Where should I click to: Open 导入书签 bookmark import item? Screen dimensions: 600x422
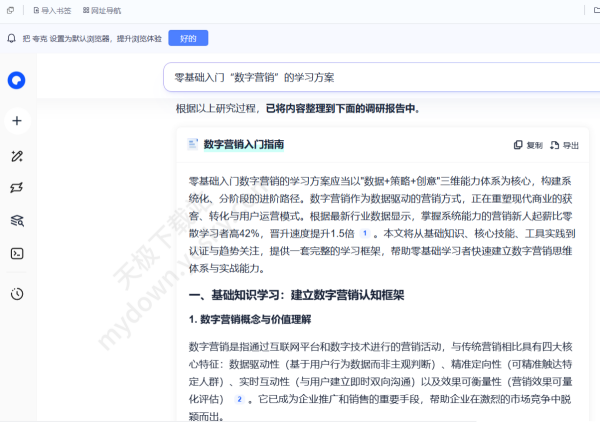click(54, 10)
